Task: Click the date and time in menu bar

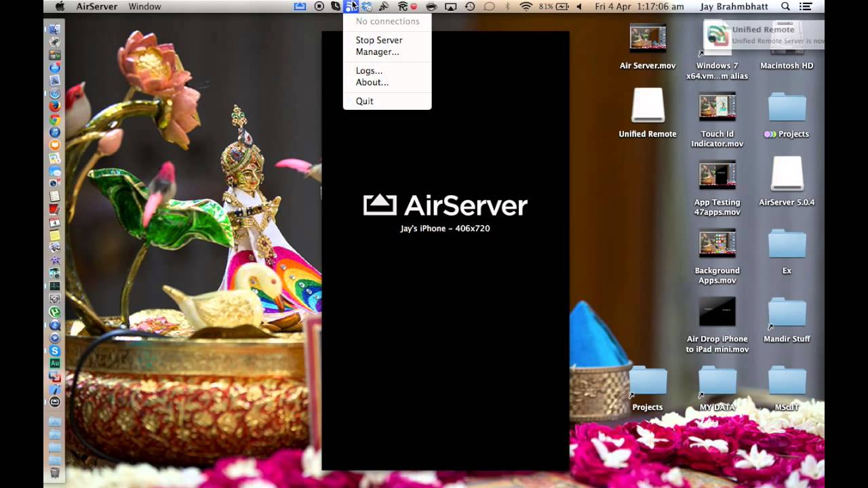Action: click(x=639, y=6)
